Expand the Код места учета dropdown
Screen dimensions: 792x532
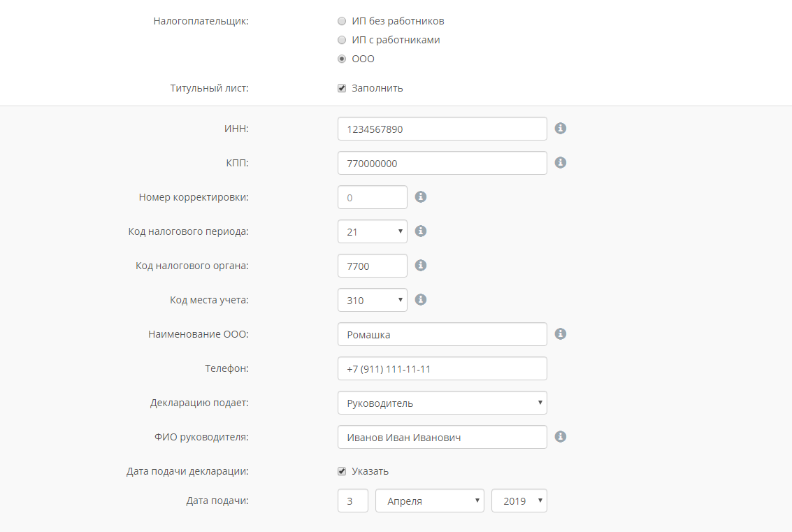[372, 300]
